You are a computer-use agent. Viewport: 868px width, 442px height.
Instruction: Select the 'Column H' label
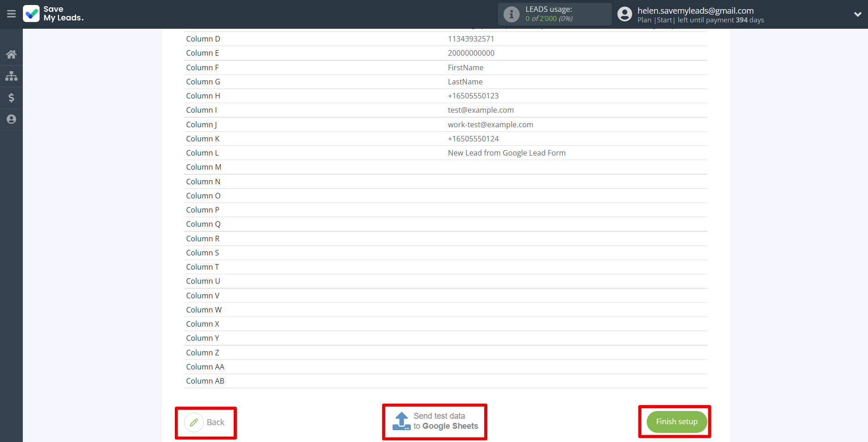203,96
